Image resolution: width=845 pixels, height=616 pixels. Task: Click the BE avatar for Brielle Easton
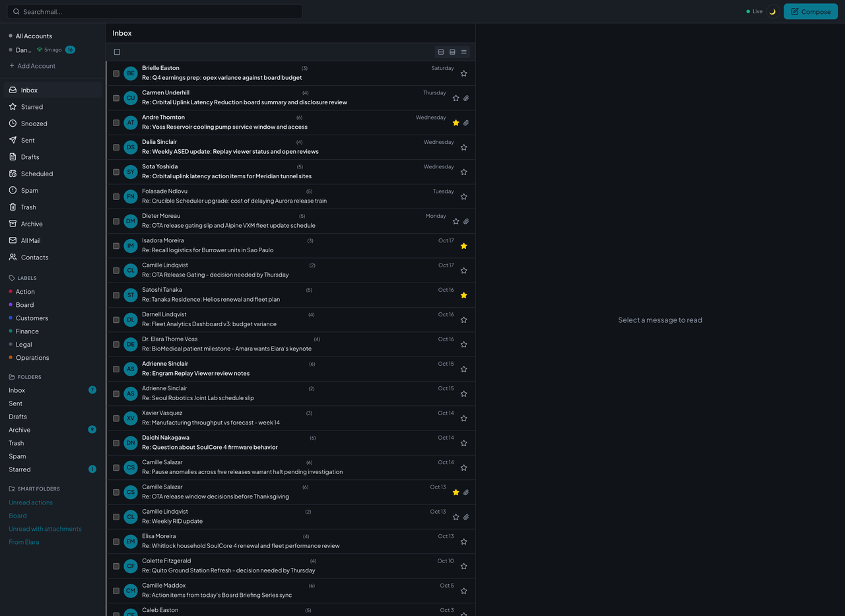pyautogui.click(x=131, y=73)
